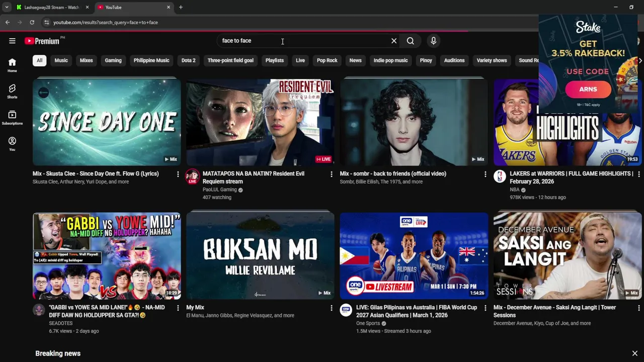Play the Resident Evil Requiem live thumbnail
644x362 pixels.
260,122
